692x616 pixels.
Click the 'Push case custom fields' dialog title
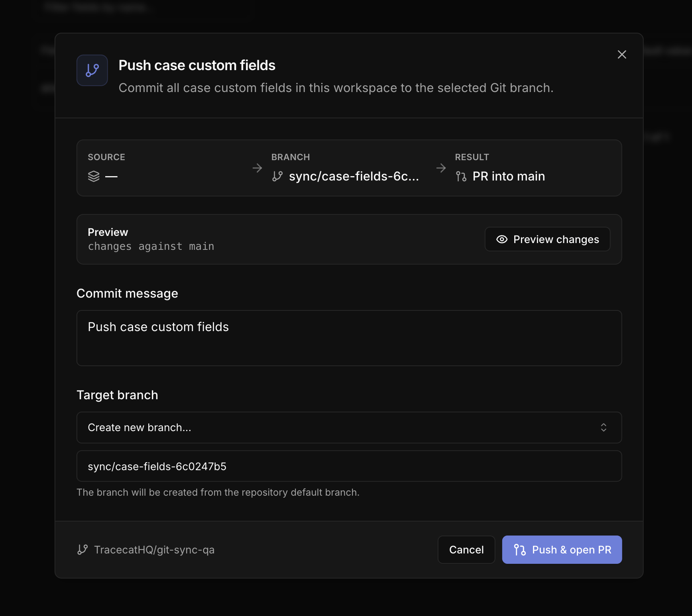[x=197, y=65]
